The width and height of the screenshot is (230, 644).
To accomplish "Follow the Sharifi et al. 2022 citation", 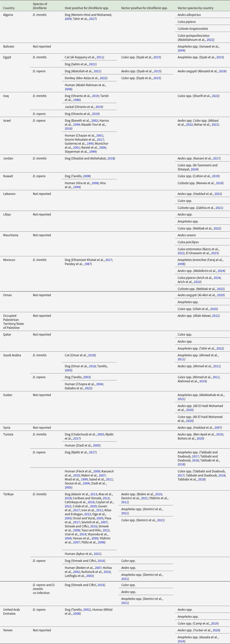I will point(215,96).
